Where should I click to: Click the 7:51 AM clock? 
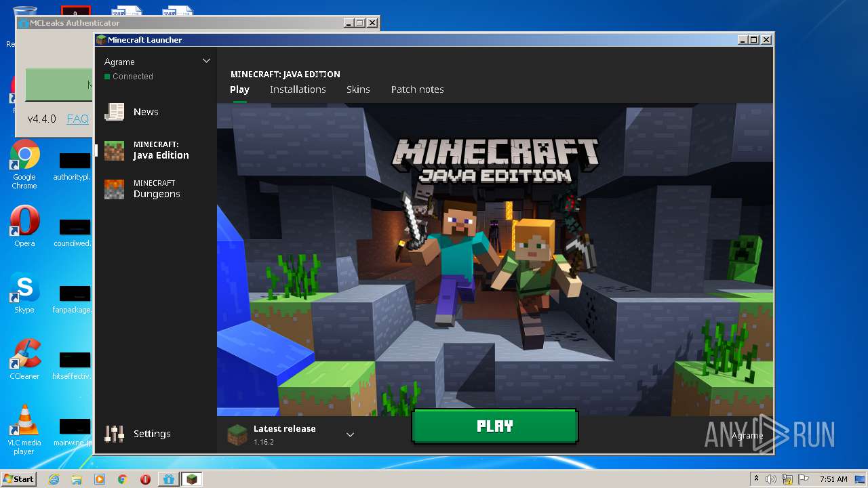(833, 479)
